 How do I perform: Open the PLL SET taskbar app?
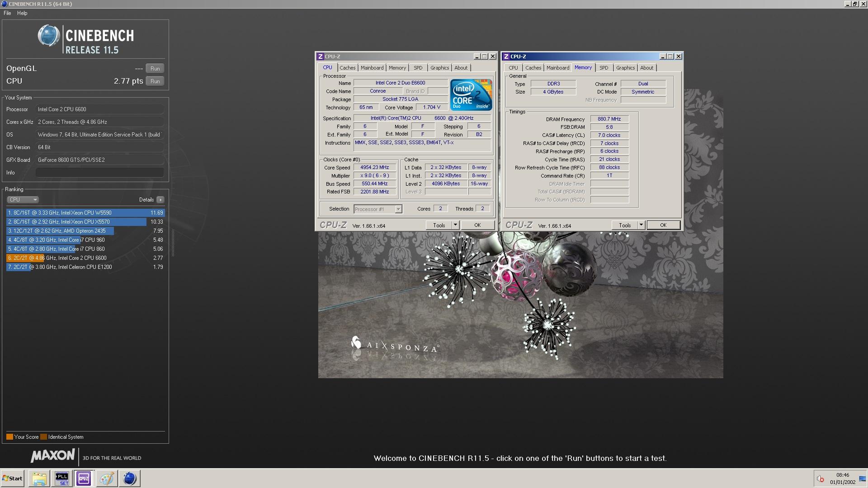click(61, 479)
